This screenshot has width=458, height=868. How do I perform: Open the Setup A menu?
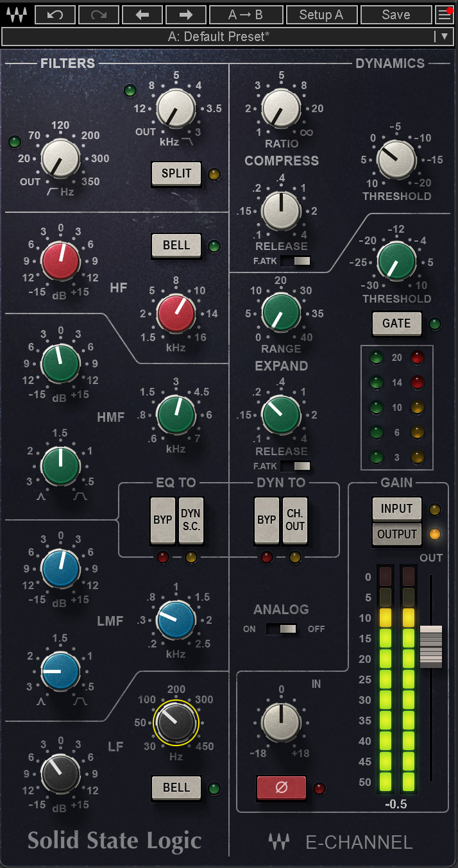(x=321, y=14)
